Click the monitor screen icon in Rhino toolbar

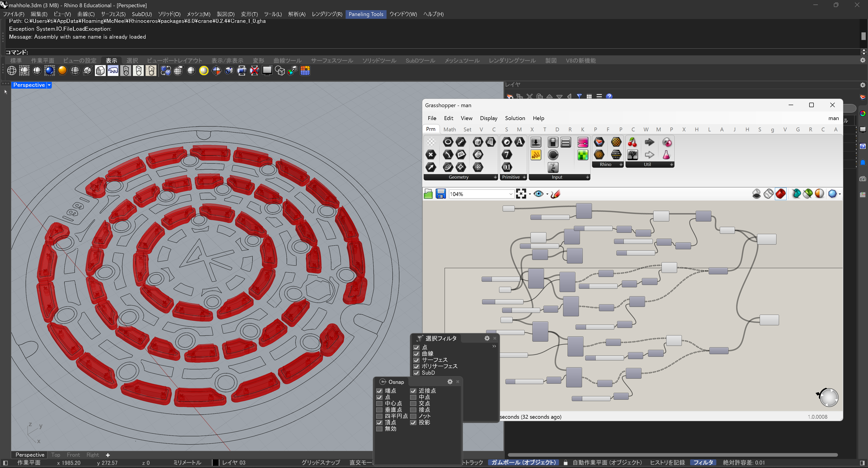(267, 71)
